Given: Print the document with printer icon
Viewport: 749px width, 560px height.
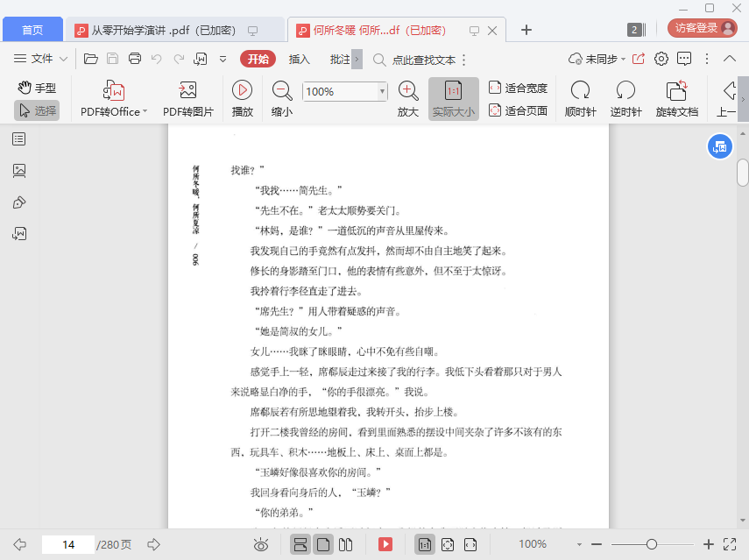Looking at the screenshot, I should click(135, 59).
